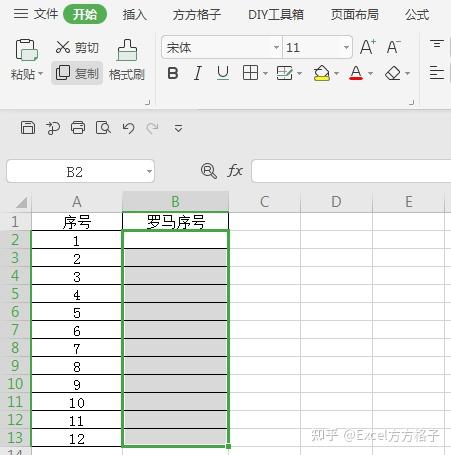Click the left-align text icon
This screenshot has width=451, height=455.
click(x=437, y=73)
